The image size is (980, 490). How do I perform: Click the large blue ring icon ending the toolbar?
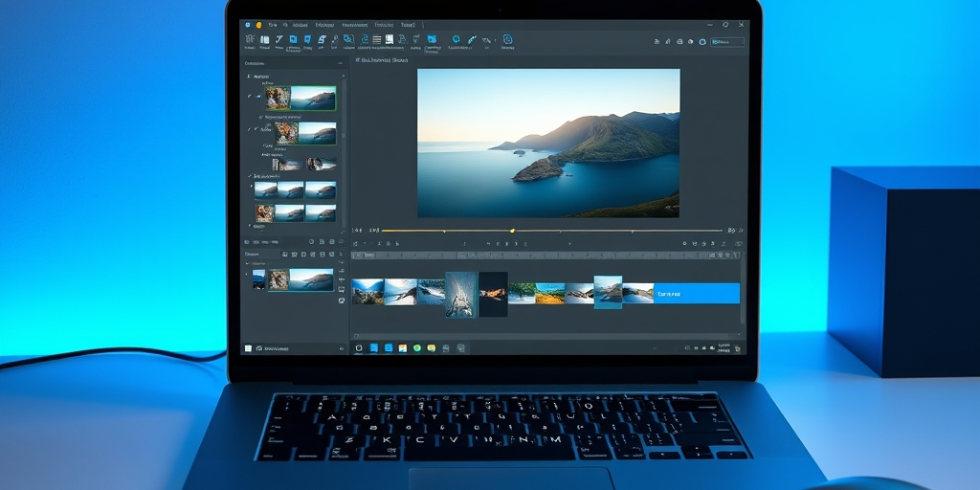(507, 39)
